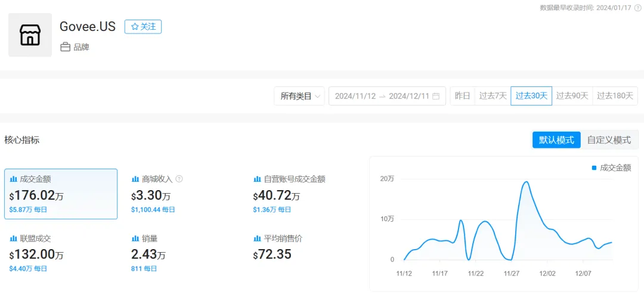Image resolution: width=644 pixels, height=295 pixels.
Task: Click the chart peak near 11/29
Action: click(x=526, y=182)
